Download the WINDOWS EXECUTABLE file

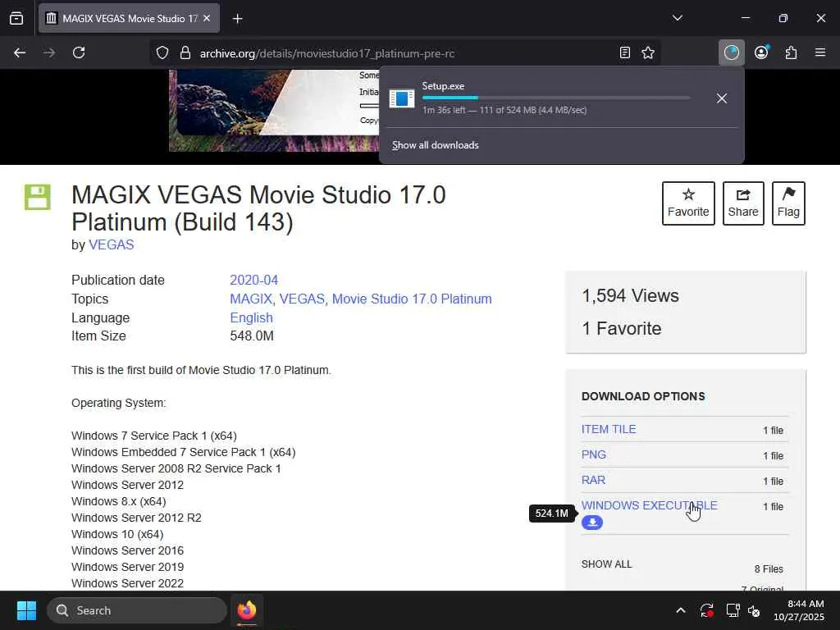(650, 505)
